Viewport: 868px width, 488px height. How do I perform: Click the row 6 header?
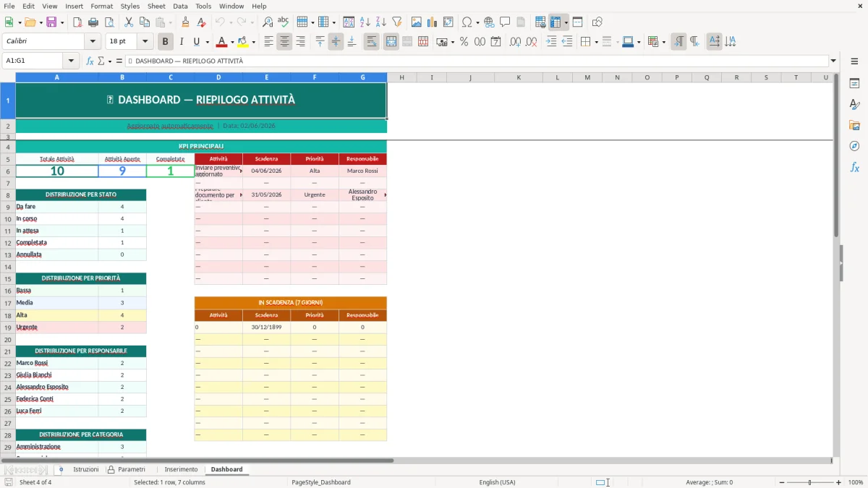pyautogui.click(x=8, y=171)
